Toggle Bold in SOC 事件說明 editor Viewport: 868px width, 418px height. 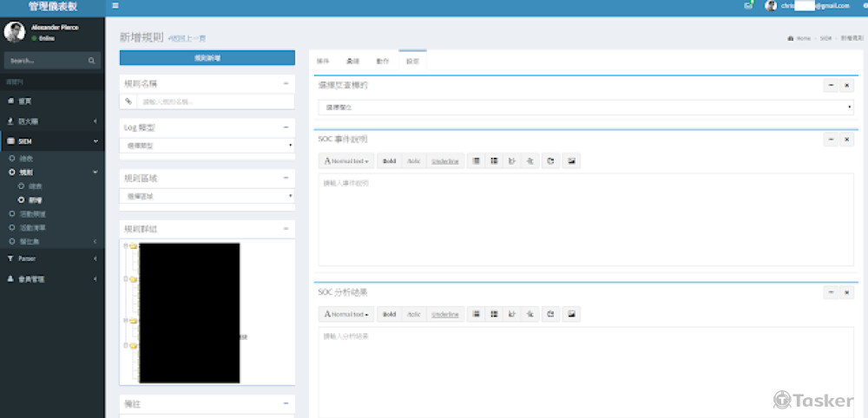[x=390, y=160]
